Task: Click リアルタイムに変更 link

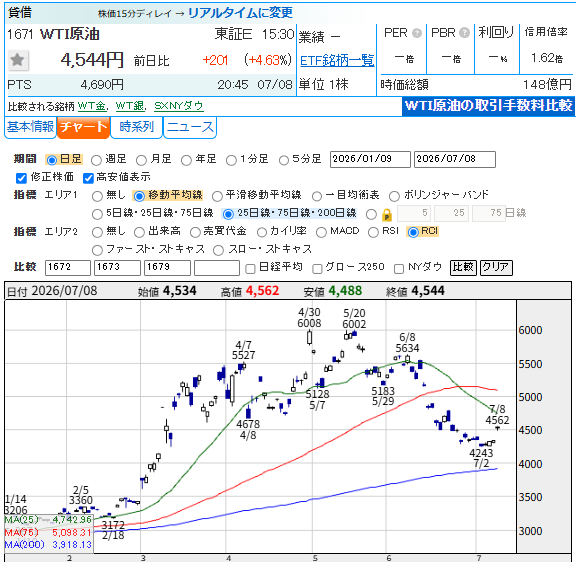Action: pos(240,13)
